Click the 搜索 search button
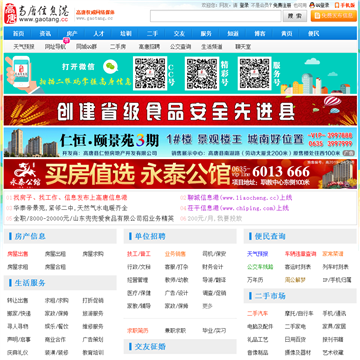The image size is (360, 360). coord(295,16)
